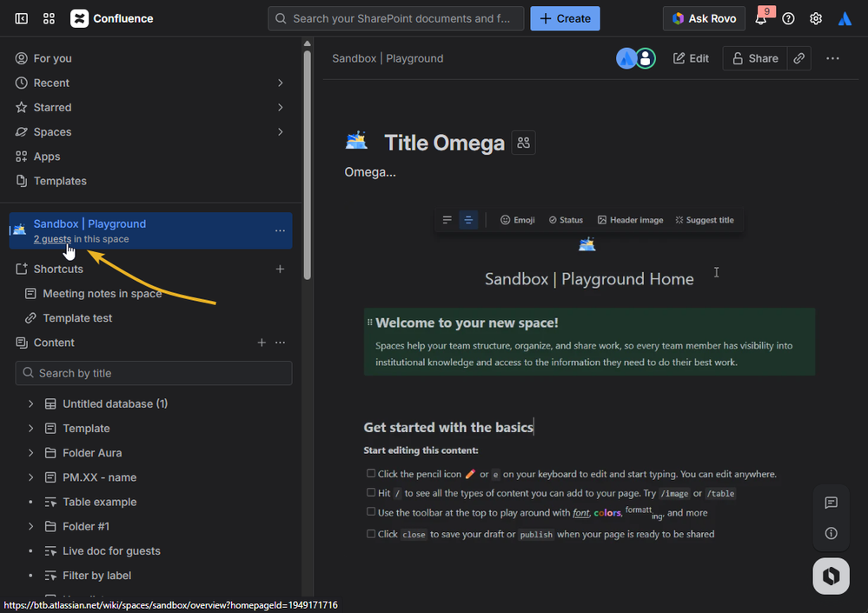This screenshot has width=868, height=613.
Task: Check the 'Click close to save' task
Action: tap(371, 534)
